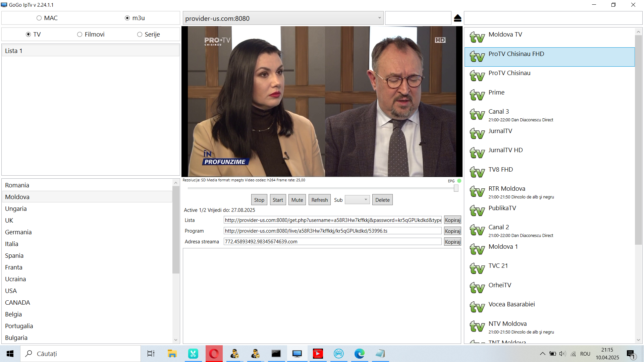Viewport: 644px width, 362px height.
Task: Click the TV icon beside TV8 FHD
Action: coord(477,172)
